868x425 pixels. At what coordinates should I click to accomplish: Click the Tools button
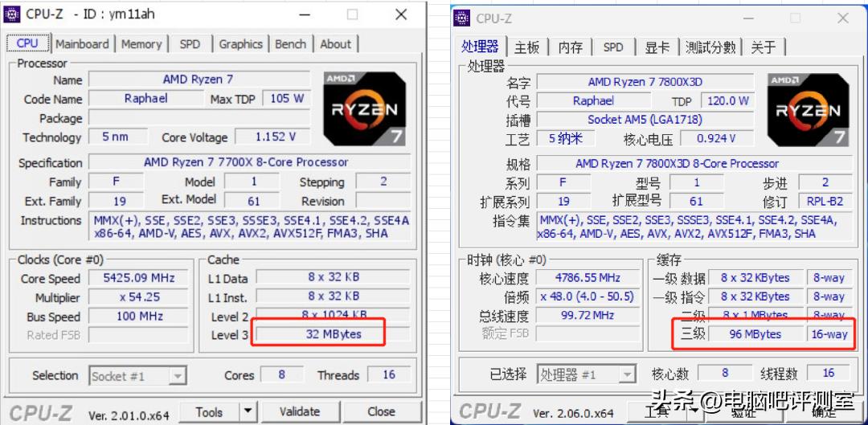coord(209,411)
